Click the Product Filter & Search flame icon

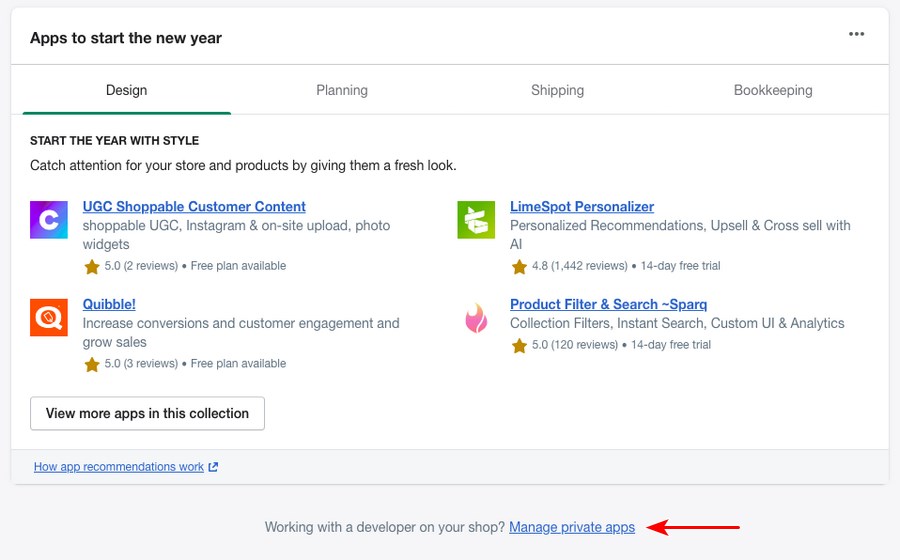(x=476, y=317)
